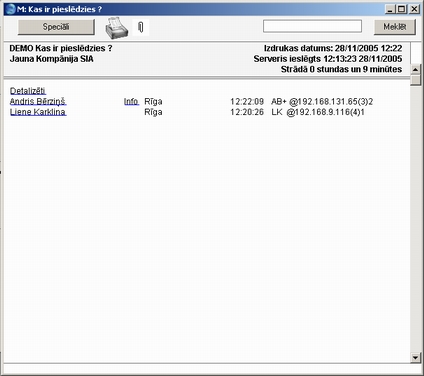Click Serveris ieslēgts timestamp text
The image size is (424, 376).
[x=328, y=59]
